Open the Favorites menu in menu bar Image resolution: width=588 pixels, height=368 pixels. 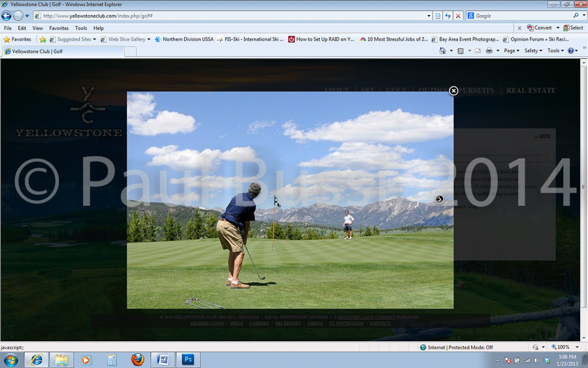[x=59, y=28]
